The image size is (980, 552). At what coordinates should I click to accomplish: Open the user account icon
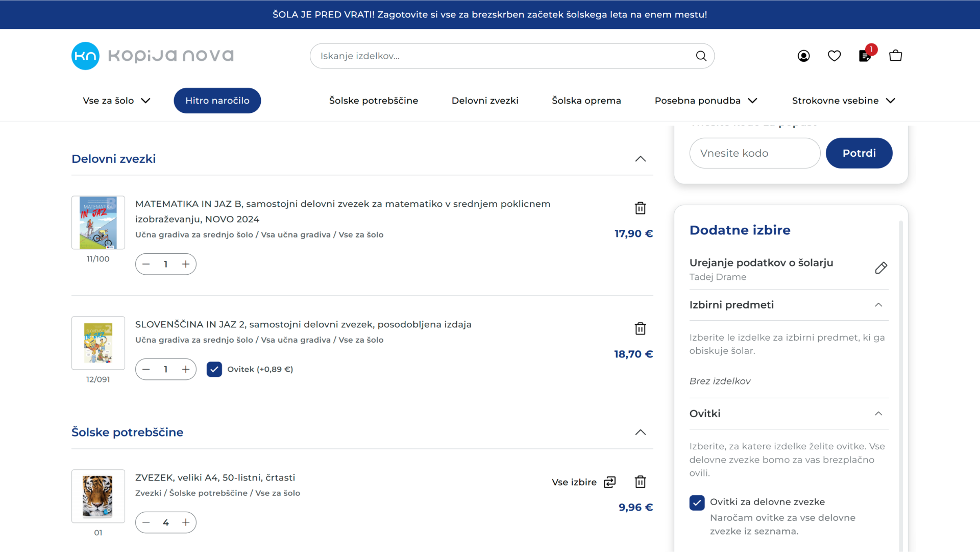803,56
